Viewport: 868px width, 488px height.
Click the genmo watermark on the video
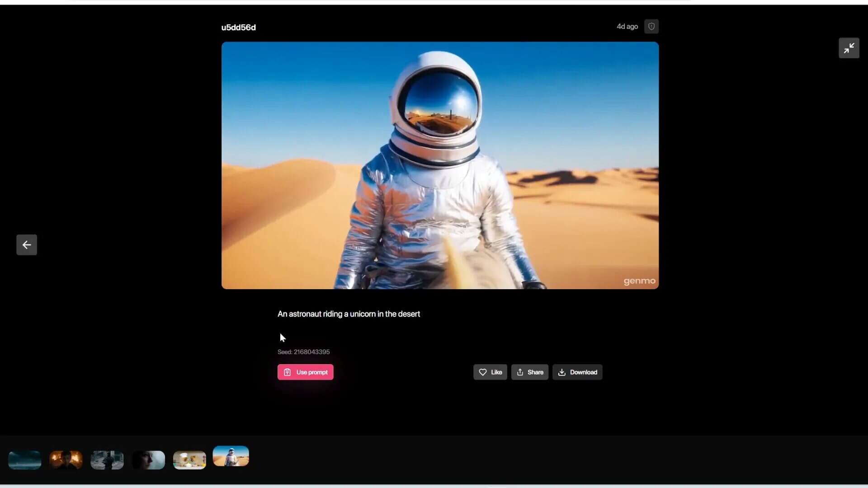coord(639,281)
